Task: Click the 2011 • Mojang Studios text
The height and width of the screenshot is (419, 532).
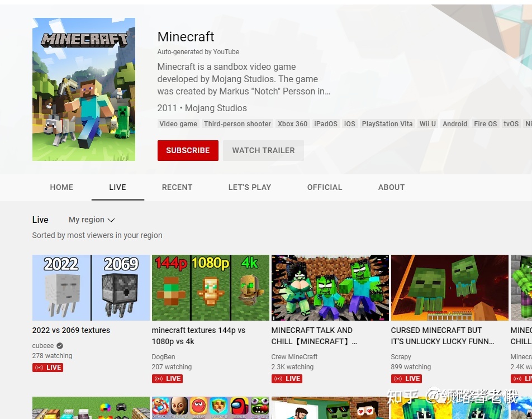Action: click(202, 108)
